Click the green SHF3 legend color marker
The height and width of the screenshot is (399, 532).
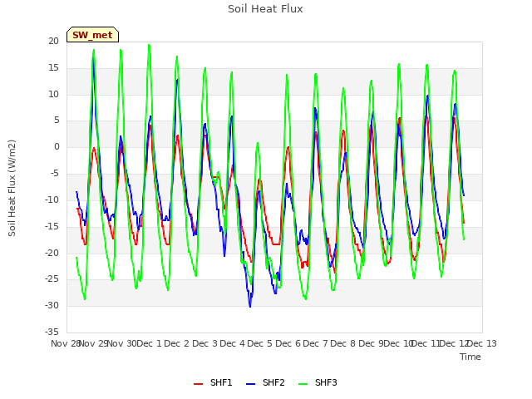[303, 384]
